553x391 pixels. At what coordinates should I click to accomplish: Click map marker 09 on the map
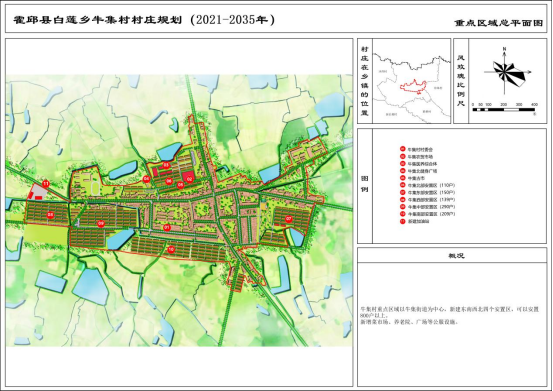[x=101, y=223]
